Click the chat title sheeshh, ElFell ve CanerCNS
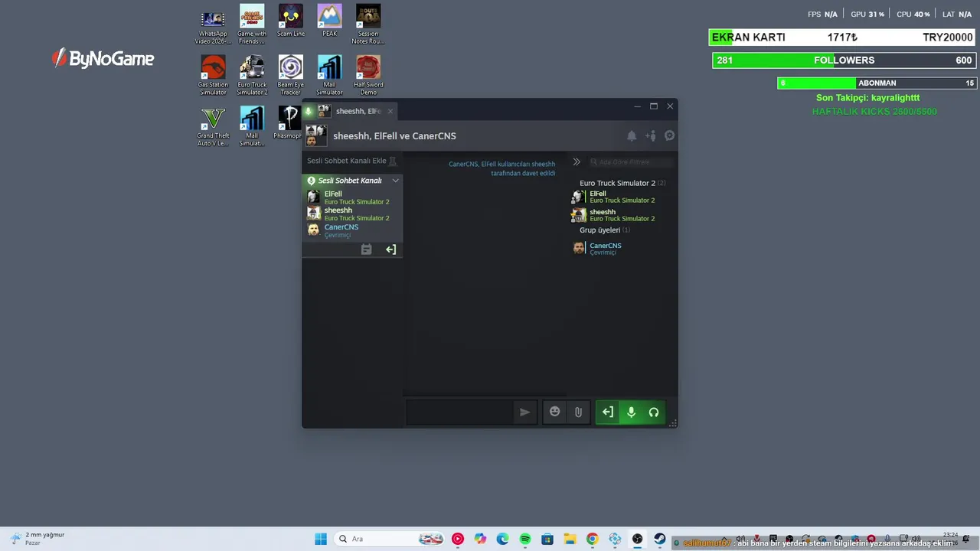980x551 pixels. 394,135
